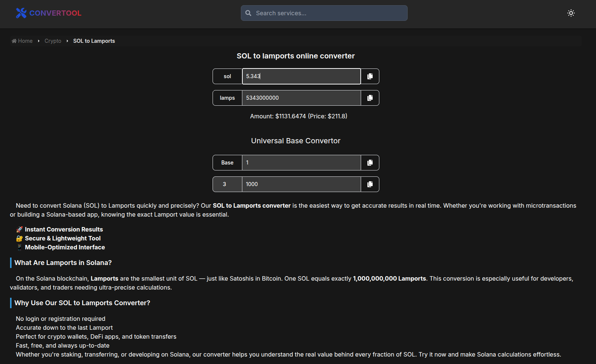596x364 pixels.
Task: Click the SOL to Lamports breadcrumb item
Action: click(94, 41)
